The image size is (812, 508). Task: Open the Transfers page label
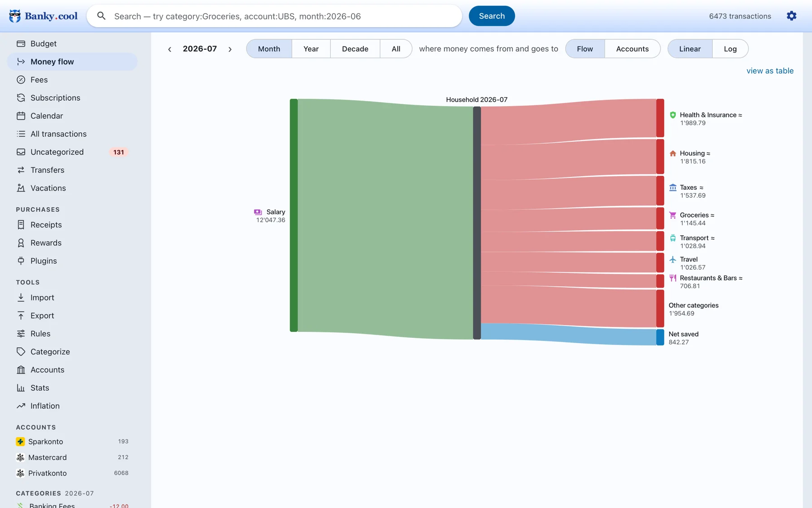pos(47,170)
